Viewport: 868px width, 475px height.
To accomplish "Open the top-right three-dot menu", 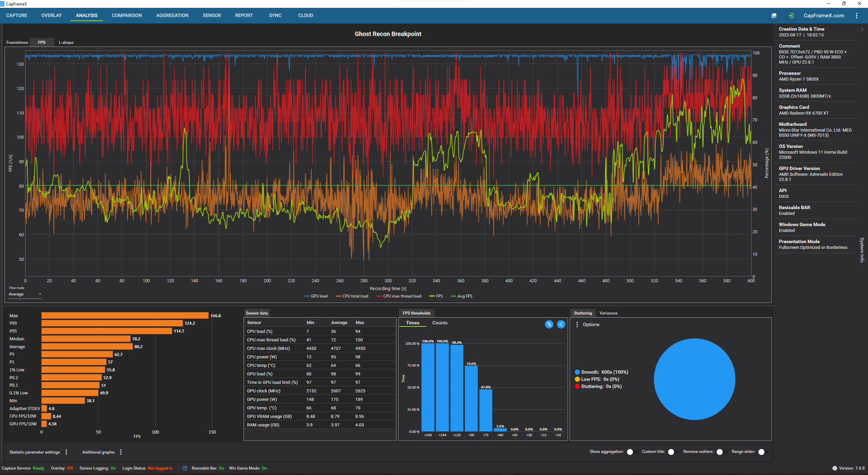I will pyautogui.click(x=857, y=16).
